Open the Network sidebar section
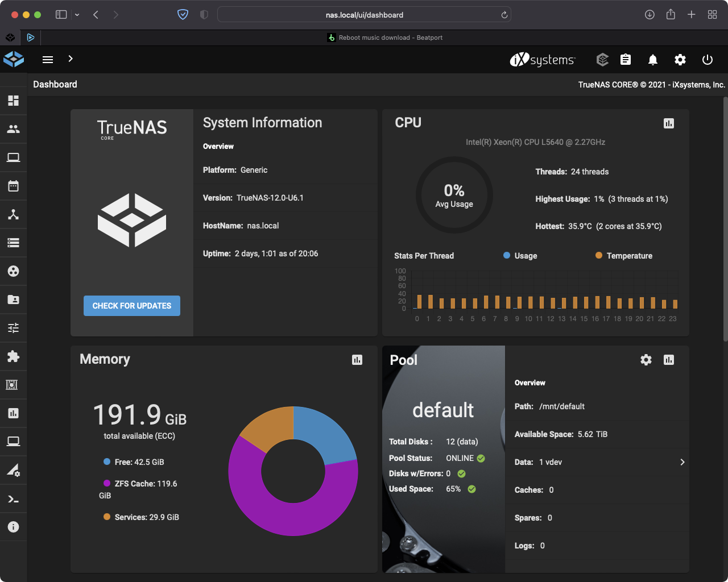728x582 pixels. click(x=14, y=214)
